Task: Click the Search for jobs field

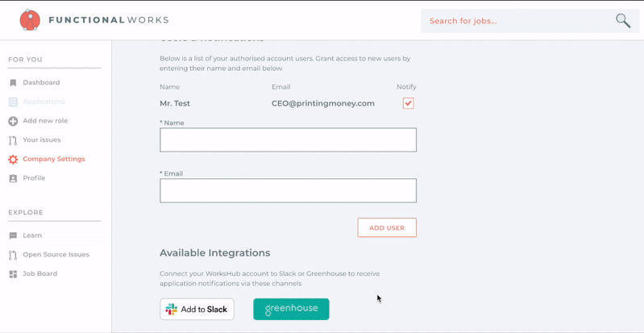Action: tap(516, 21)
